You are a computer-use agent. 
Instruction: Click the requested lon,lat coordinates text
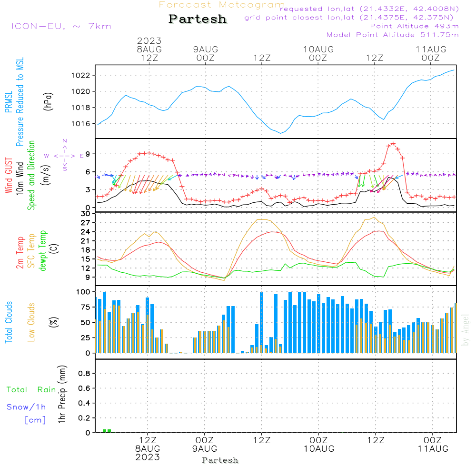click(x=369, y=9)
